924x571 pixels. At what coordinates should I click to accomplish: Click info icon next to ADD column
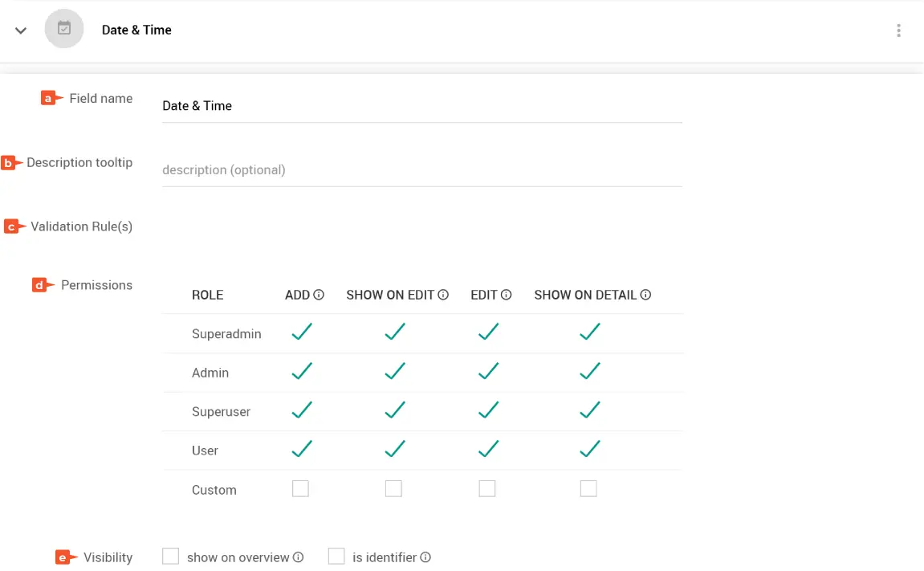click(x=319, y=295)
